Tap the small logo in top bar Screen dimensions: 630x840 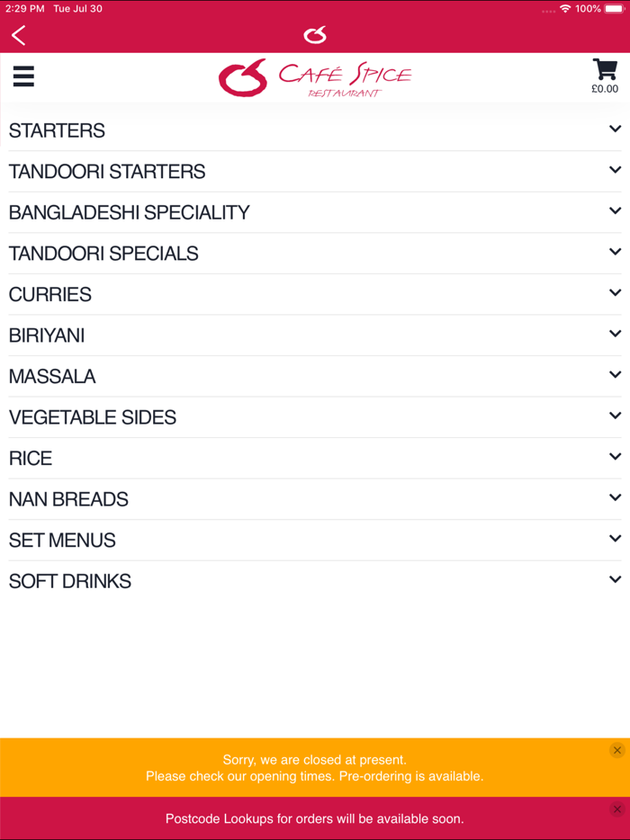(x=315, y=35)
